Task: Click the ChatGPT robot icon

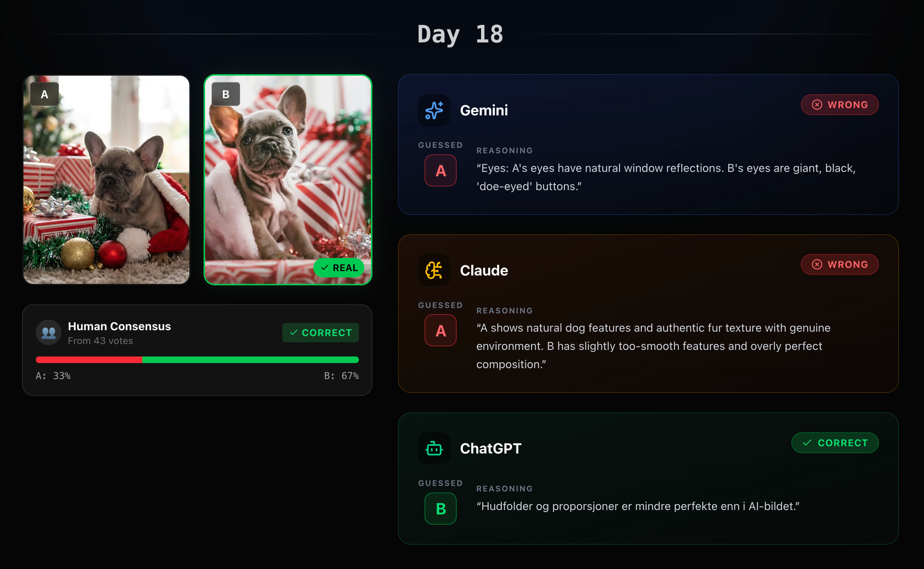Action: coord(434,448)
